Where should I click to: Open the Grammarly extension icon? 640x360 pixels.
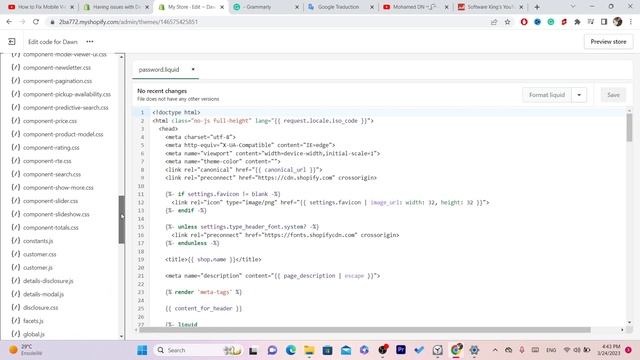point(551,22)
